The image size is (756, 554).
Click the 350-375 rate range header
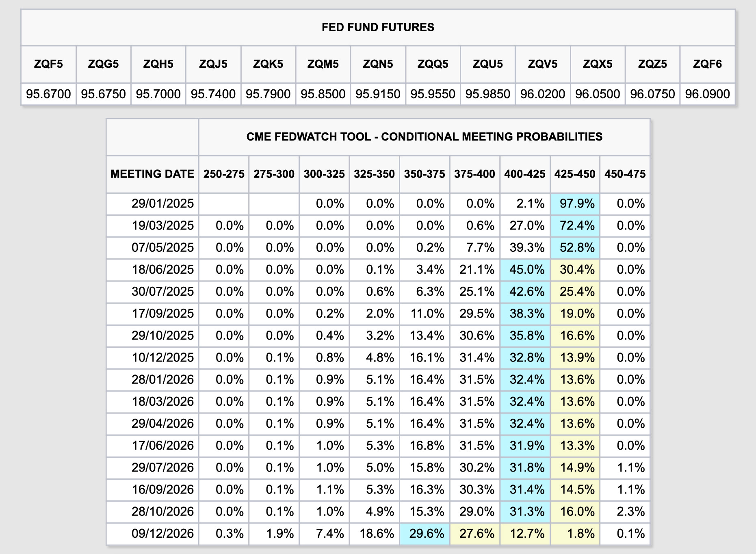point(425,174)
